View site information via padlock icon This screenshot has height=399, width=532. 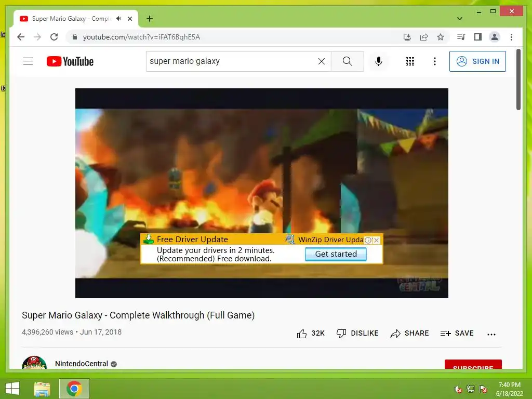click(75, 37)
